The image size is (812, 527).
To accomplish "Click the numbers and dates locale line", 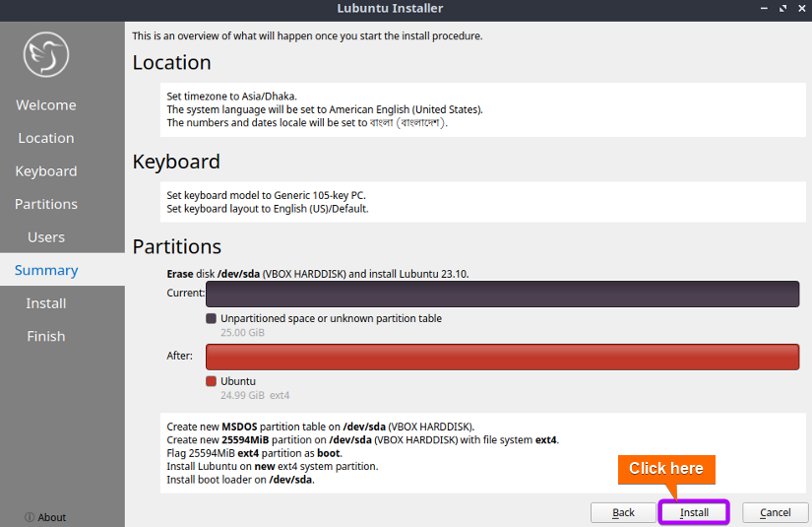I will pyautogui.click(x=307, y=123).
